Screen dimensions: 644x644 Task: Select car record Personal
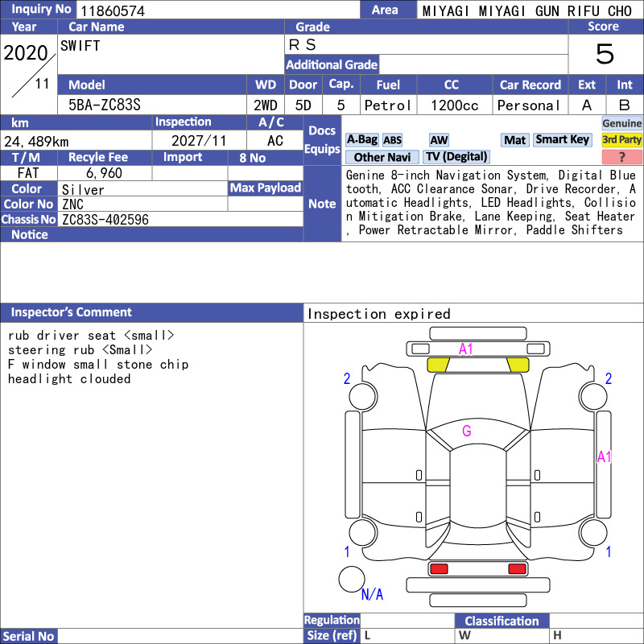[x=529, y=105]
